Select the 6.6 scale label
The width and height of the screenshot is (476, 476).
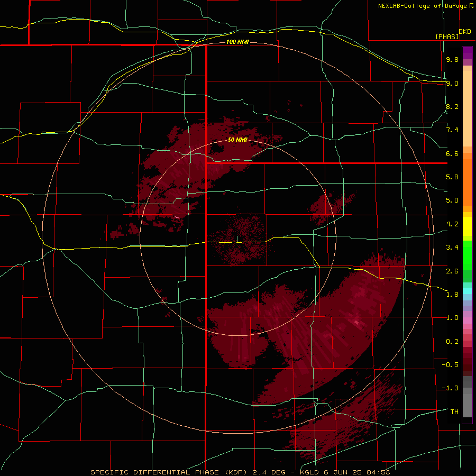452,153
